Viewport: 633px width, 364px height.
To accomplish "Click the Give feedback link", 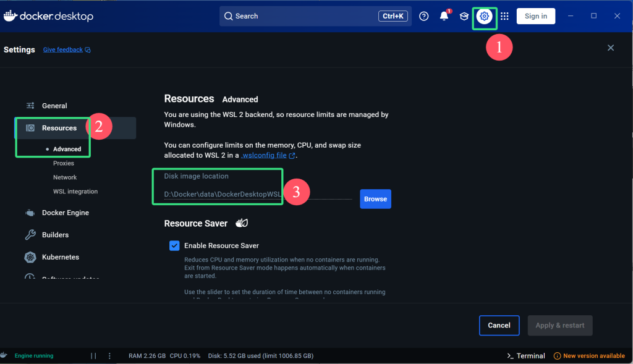I will point(63,49).
